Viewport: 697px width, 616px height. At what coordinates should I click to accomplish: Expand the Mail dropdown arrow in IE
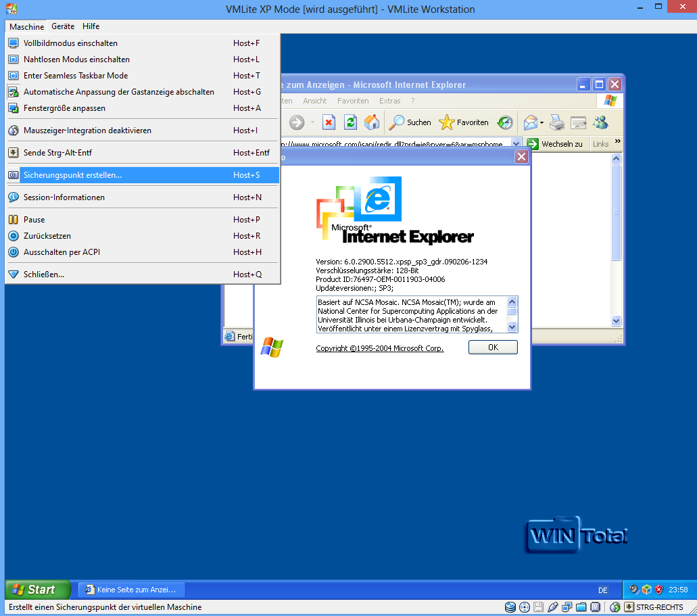542,123
